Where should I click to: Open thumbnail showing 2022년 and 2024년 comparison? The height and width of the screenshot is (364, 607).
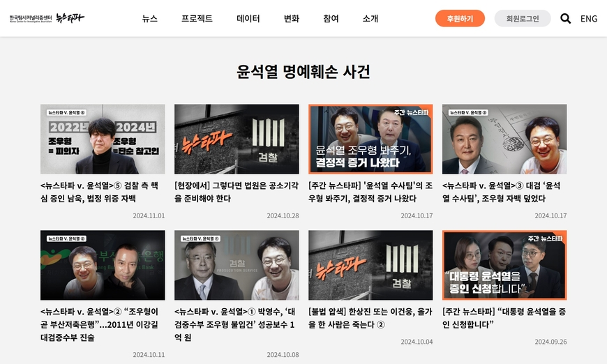point(103,139)
